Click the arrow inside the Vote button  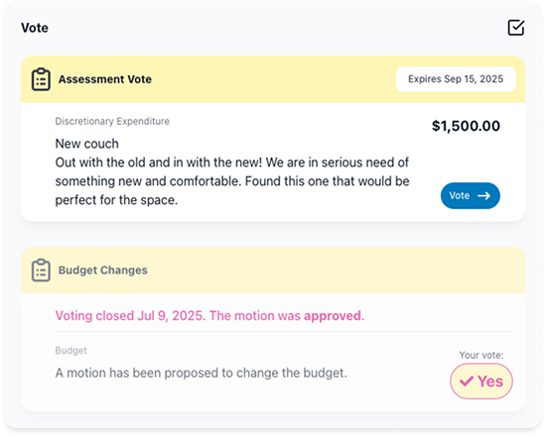tap(484, 196)
